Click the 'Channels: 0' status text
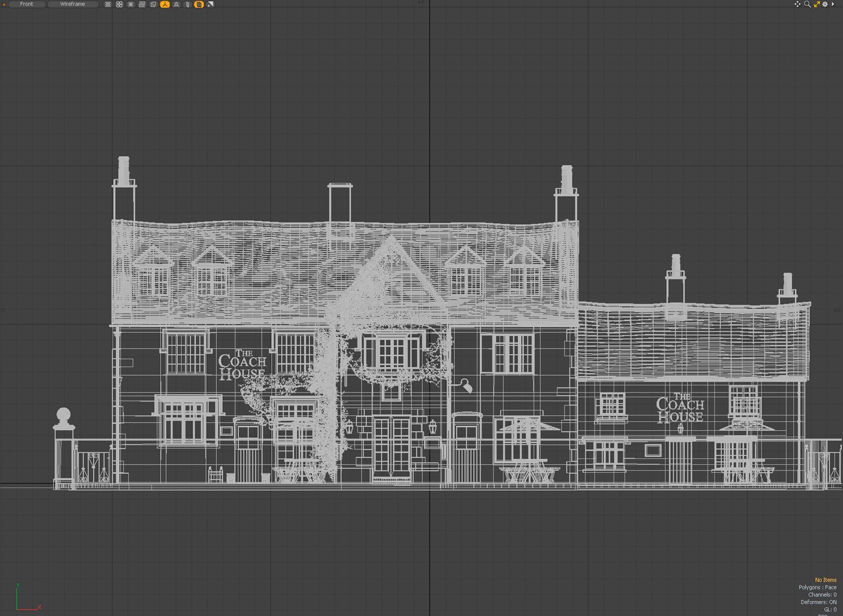843x616 pixels. pyautogui.click(x=822, y=595)
